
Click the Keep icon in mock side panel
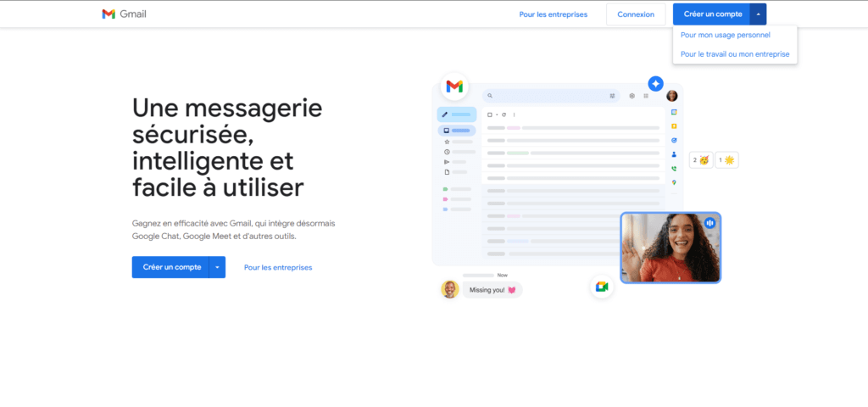(674, 126)
